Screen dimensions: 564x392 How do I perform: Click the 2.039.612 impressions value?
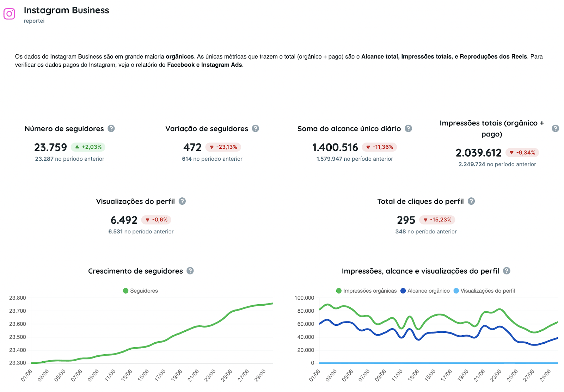click(x=478, y=153)
